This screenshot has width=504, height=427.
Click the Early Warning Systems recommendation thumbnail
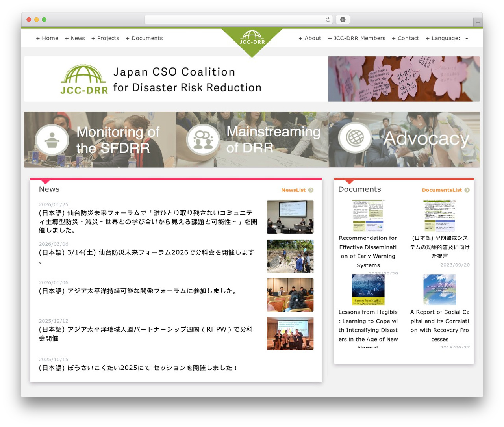point(368,216)
